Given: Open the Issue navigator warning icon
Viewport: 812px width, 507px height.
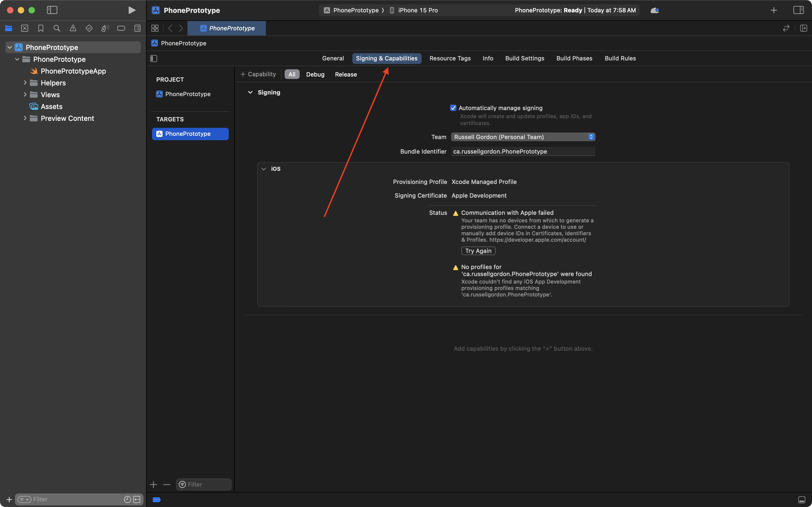Looking at the screenshot, I should click(73, 28).
